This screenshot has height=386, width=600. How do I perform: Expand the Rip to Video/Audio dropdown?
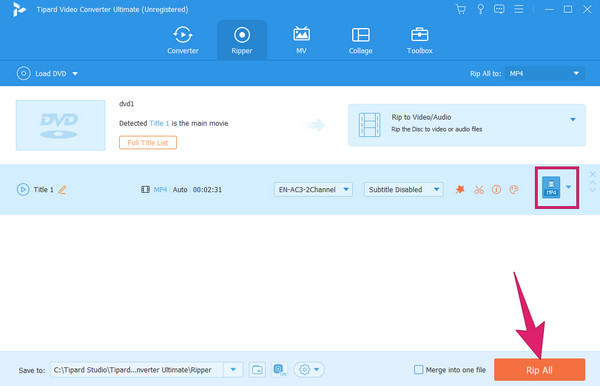pos(572,119)
